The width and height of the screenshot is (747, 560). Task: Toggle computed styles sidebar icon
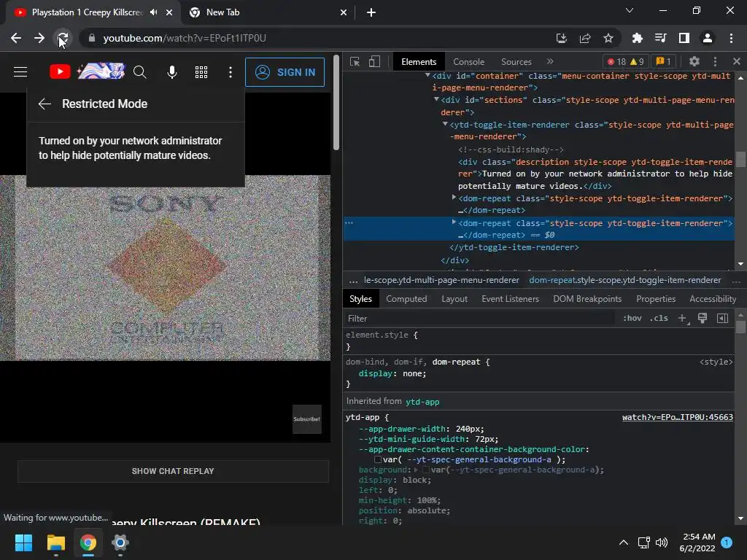[723, 318]
